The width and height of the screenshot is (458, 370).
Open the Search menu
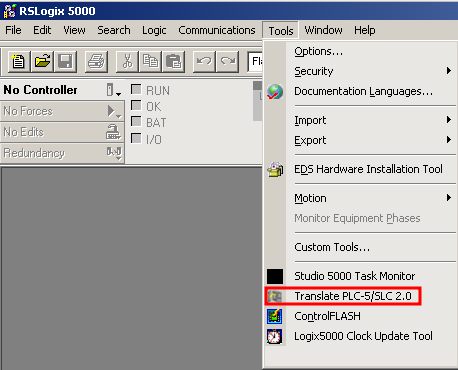coord(114,30)
